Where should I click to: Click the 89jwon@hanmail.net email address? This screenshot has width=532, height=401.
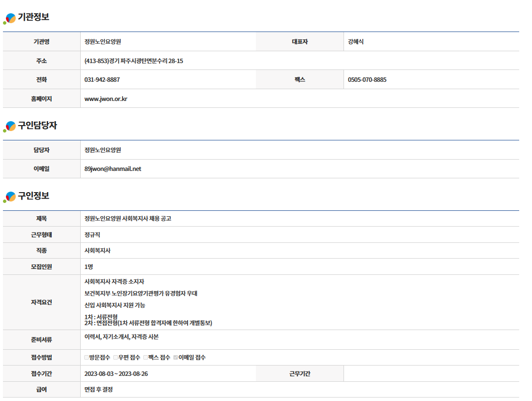113,168
